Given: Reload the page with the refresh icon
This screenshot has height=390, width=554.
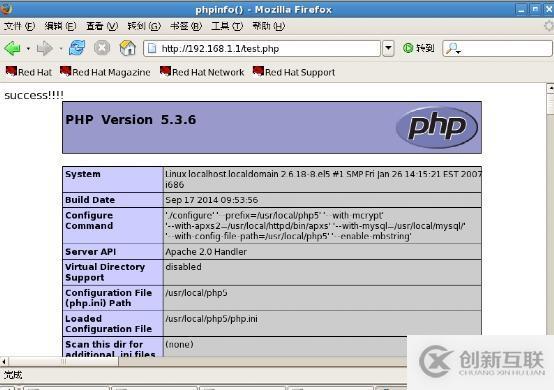Looking at the screenshot, I should coord(77,48).
